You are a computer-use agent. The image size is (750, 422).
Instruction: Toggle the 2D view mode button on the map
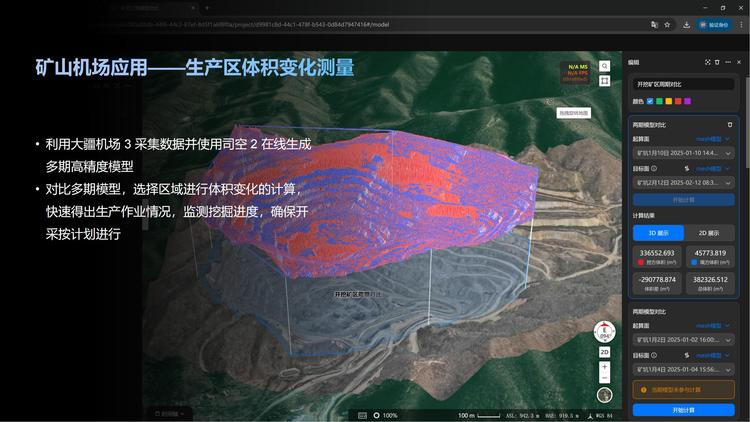tap(605, 352)
